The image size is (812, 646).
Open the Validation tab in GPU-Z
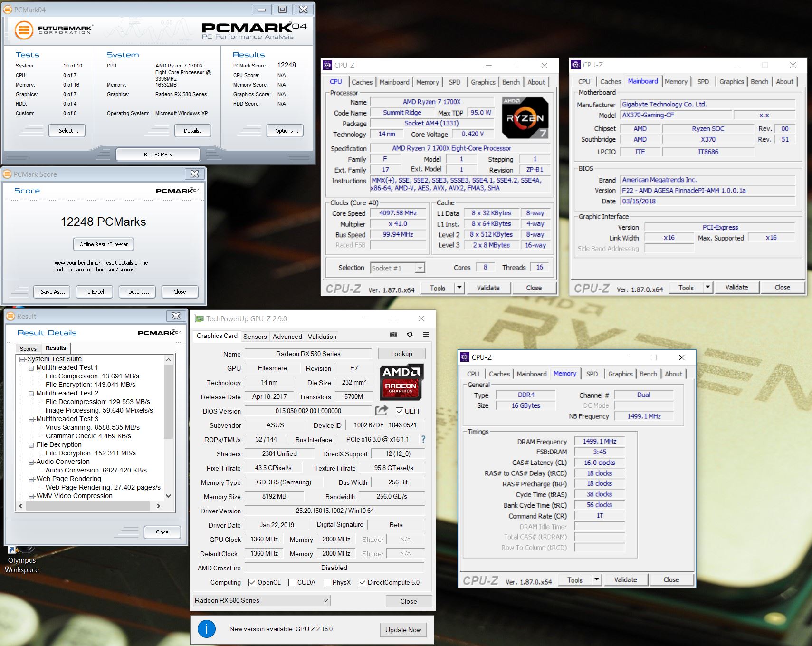pyautogui.click(x=322, y=337)
